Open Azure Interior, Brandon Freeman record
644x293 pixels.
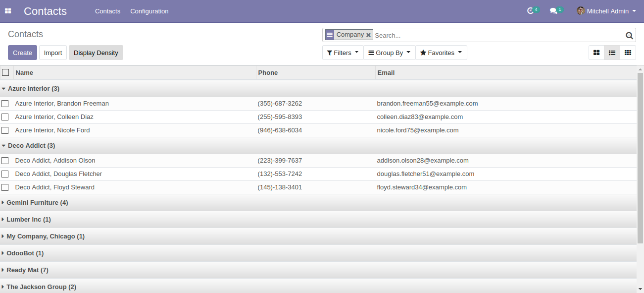[62, 104]
